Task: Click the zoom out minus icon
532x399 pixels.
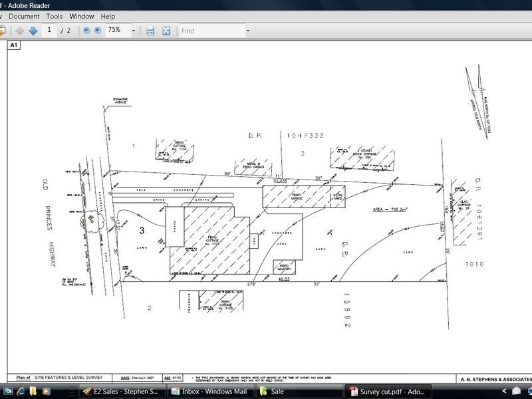Action: tap(86, 31)
